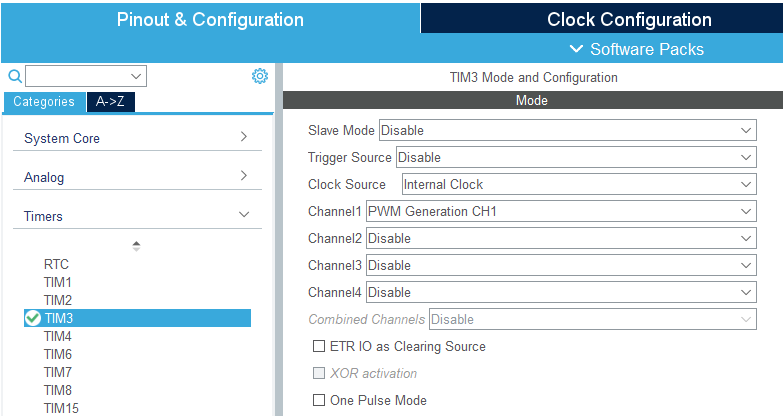Open Channel1 PWM Generation dropdown
Viewport: 783px width, 416px height.
tap(560, 211)
